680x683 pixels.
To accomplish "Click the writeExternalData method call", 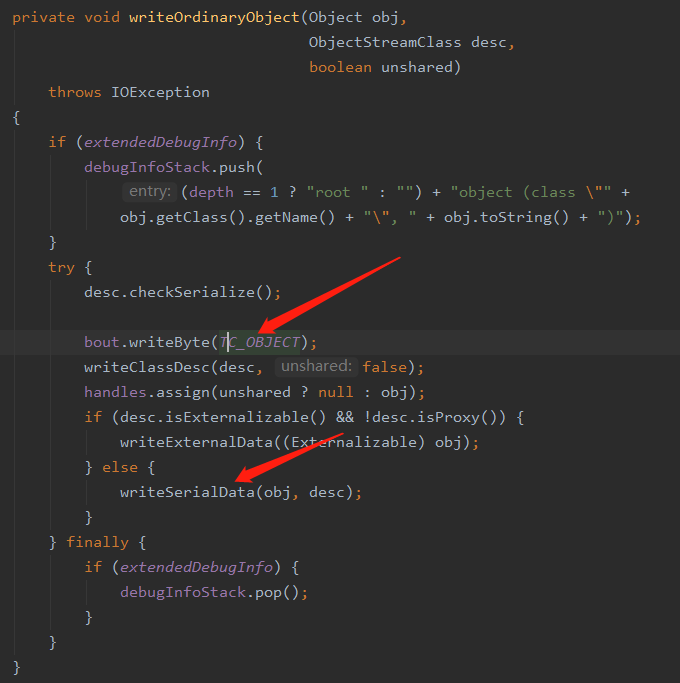I will [x=196, y=442].
